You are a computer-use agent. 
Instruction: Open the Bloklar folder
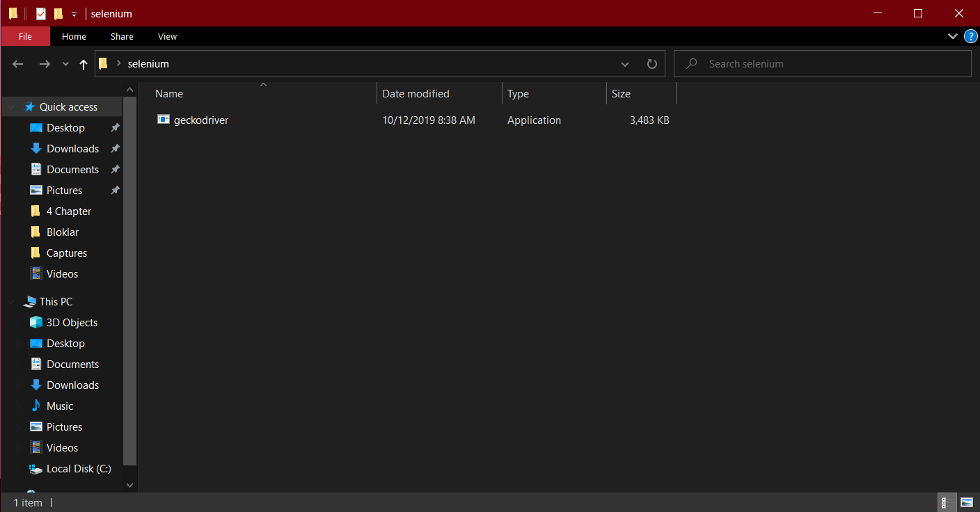(x=63, y=232)
